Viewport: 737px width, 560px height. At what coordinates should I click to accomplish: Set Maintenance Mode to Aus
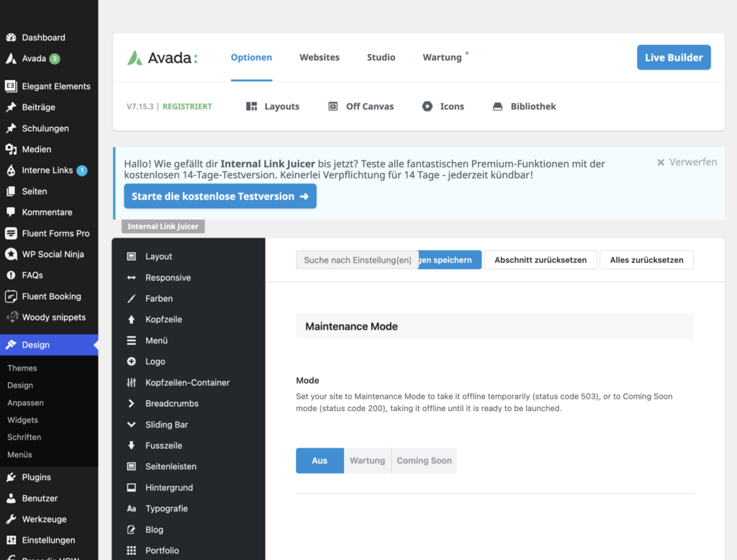[320, 461]
